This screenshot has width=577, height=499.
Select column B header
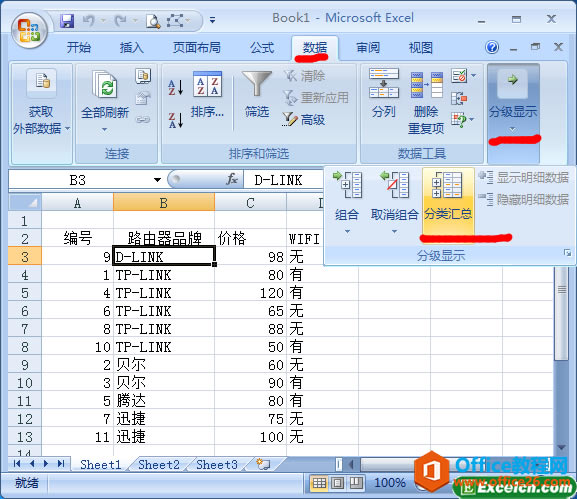pyautogui.click(x=164, y=203)
